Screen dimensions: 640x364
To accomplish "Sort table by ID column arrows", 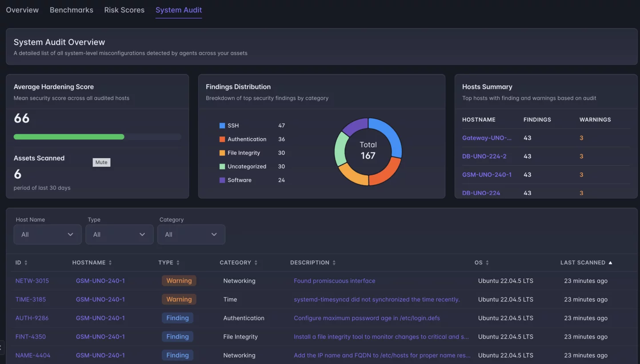I will [x=26, y=263].
